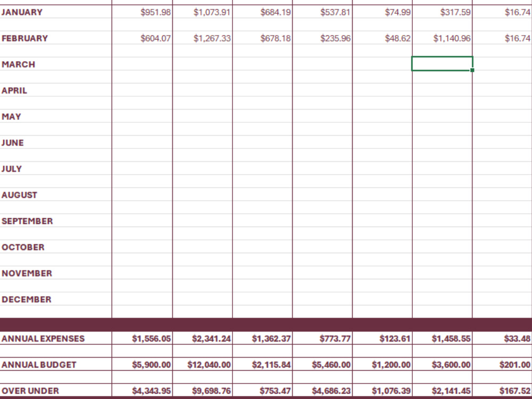
Task: Select the FEBRUARY row label
Action: [25, 38]
